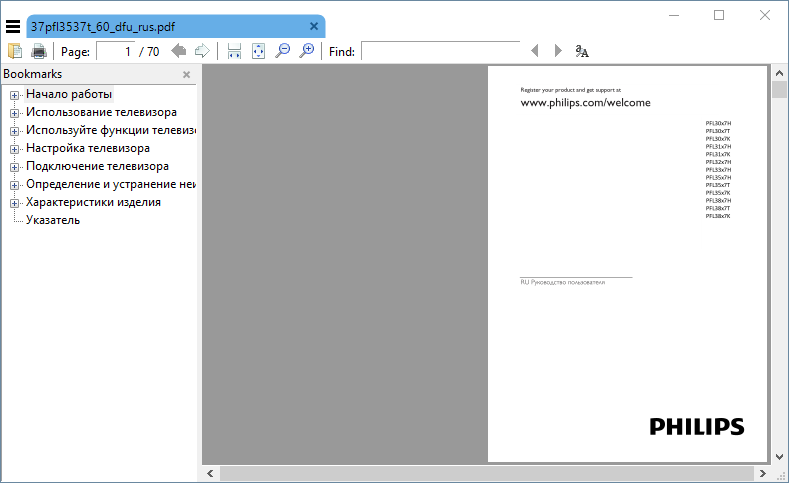Close the 37pfl3537t_60_dfu_rus.pdf tab
This screenshot has width=789, height=483.
tap(313, 26)
